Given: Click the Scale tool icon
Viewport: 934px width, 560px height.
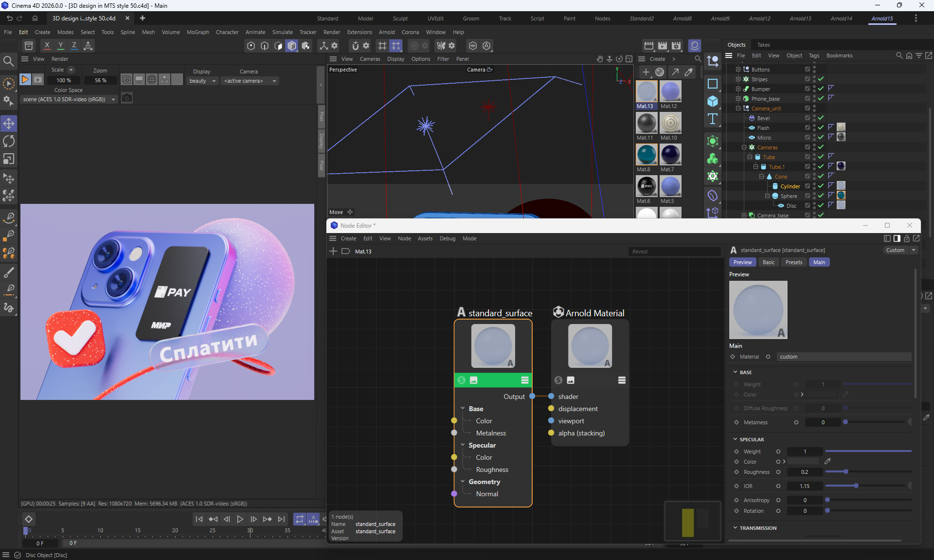Looking at the screenshot, I should 9,159.
